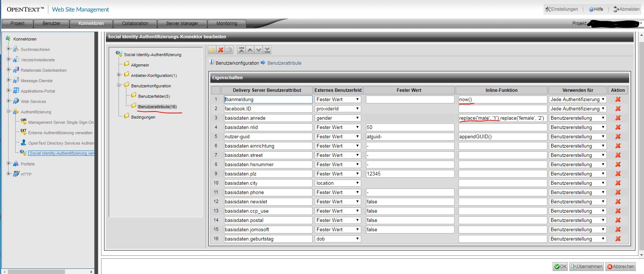Expand the Verzeichnisdienste sidebar node
644x274 pixels.
pos(9,59)
